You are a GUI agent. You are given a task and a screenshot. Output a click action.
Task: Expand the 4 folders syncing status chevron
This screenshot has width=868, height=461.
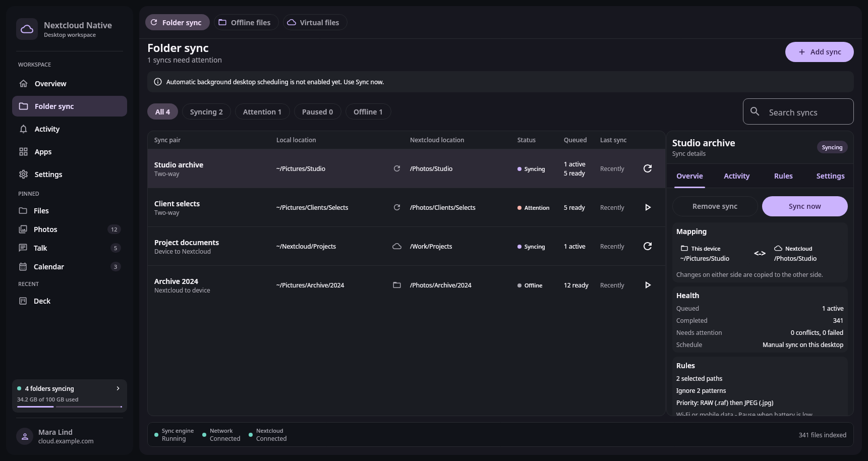pos(118,388)
